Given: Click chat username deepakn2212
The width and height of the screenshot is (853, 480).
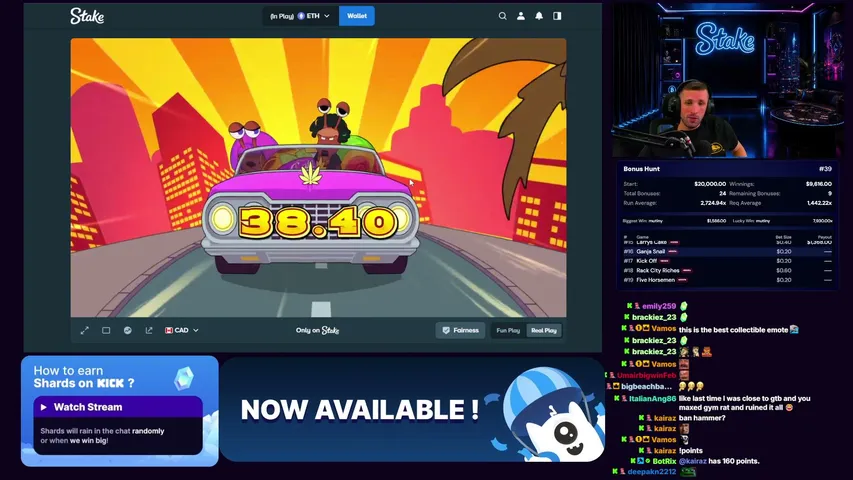Looking at the screenshot, I should click(x=652, y=472).
